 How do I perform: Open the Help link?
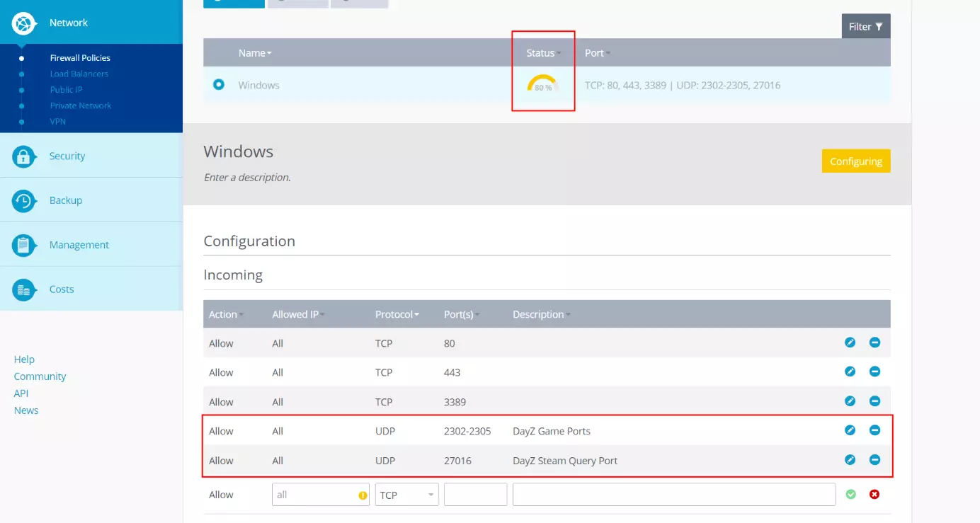pyautogui.click(x=24, y=360)
